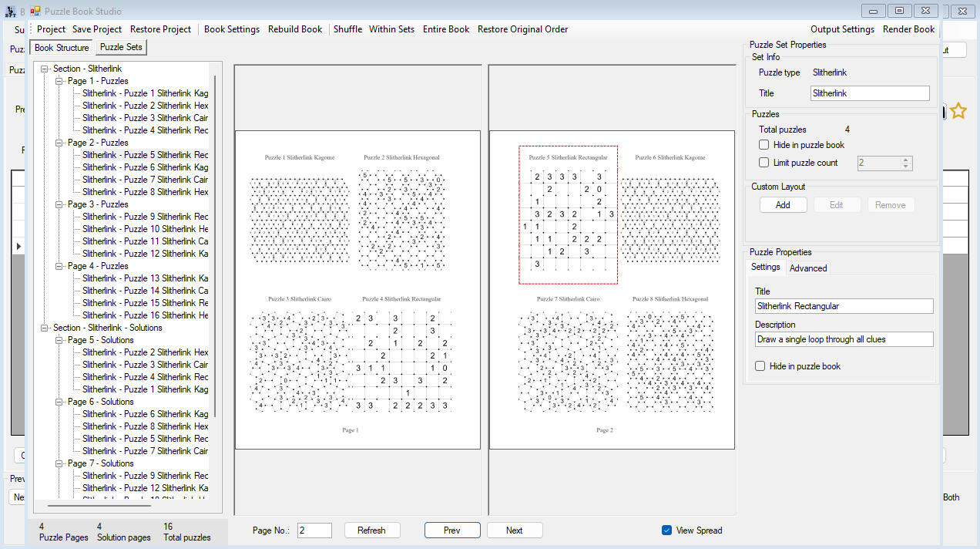The image size is (980, 549).
Task: Select tree row Slitherlink - Puzzle 10
Action: [x=145, y=229]
